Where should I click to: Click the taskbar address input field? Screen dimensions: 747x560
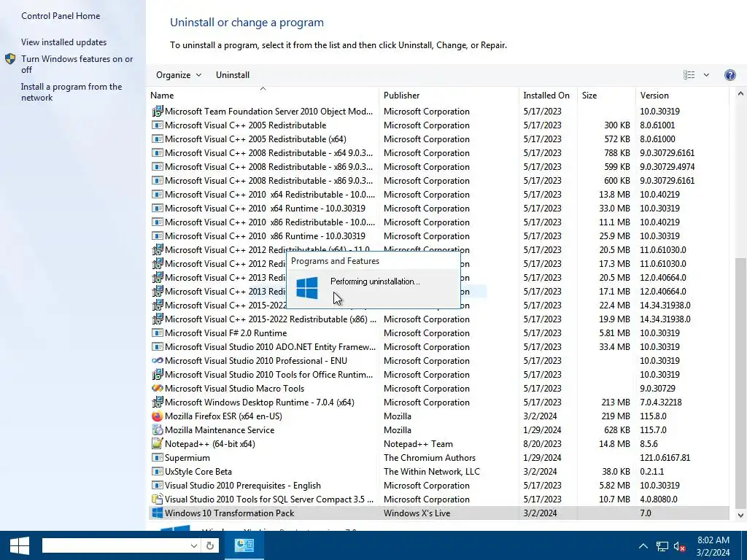(x=115, y=545)
